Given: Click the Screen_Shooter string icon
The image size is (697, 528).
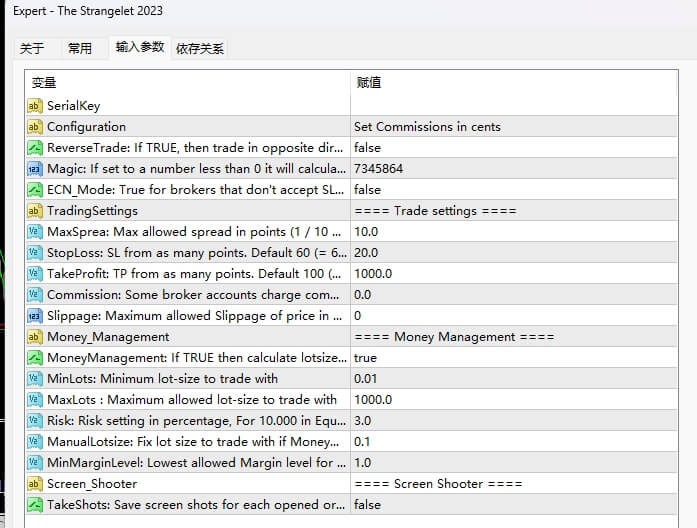Looking at the screenshot, I should click(x=35, y=484).
